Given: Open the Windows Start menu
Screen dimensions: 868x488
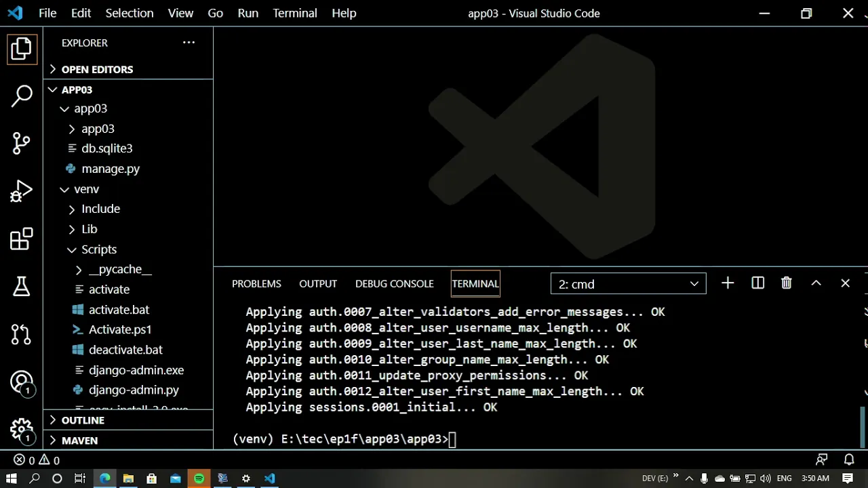Looking at the screenshot, I should click(x=12, y=479).
